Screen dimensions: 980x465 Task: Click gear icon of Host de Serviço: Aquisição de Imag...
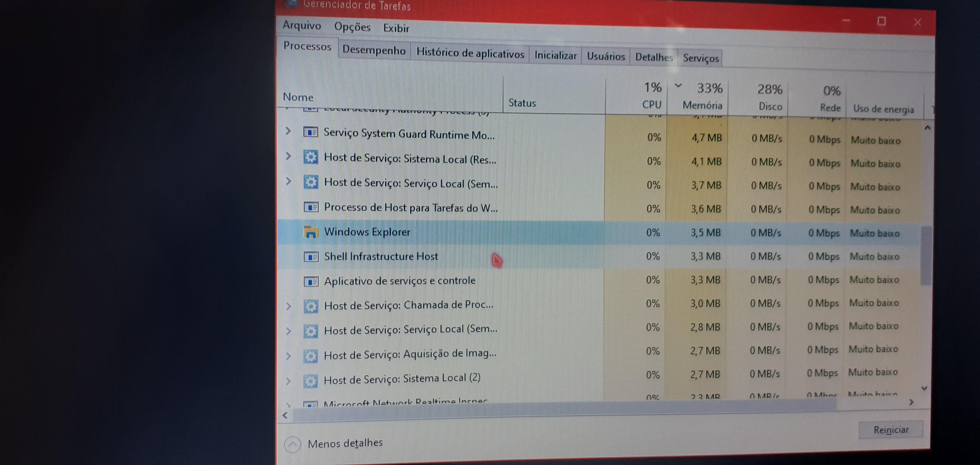311,356
